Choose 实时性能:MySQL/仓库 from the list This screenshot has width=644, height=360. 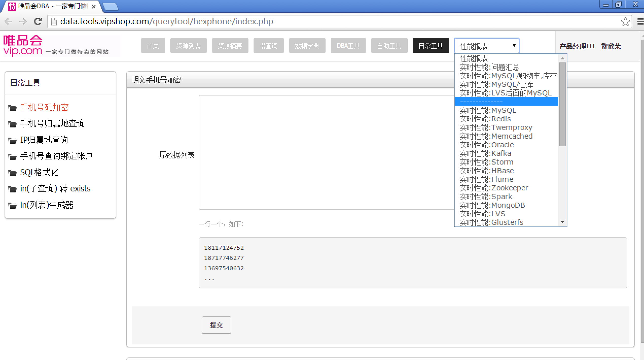(506, 84)
